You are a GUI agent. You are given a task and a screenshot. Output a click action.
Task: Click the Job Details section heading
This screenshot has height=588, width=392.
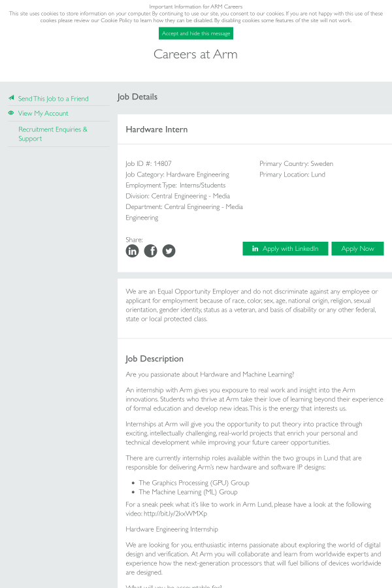coord(137,97)
